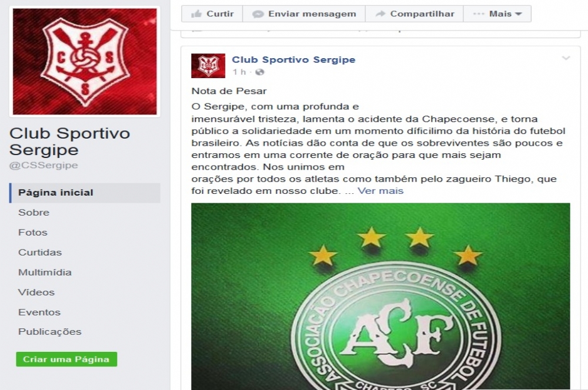Click the three dots icon beside Mais
The image size is (588, 390).
tap(479, 14)
